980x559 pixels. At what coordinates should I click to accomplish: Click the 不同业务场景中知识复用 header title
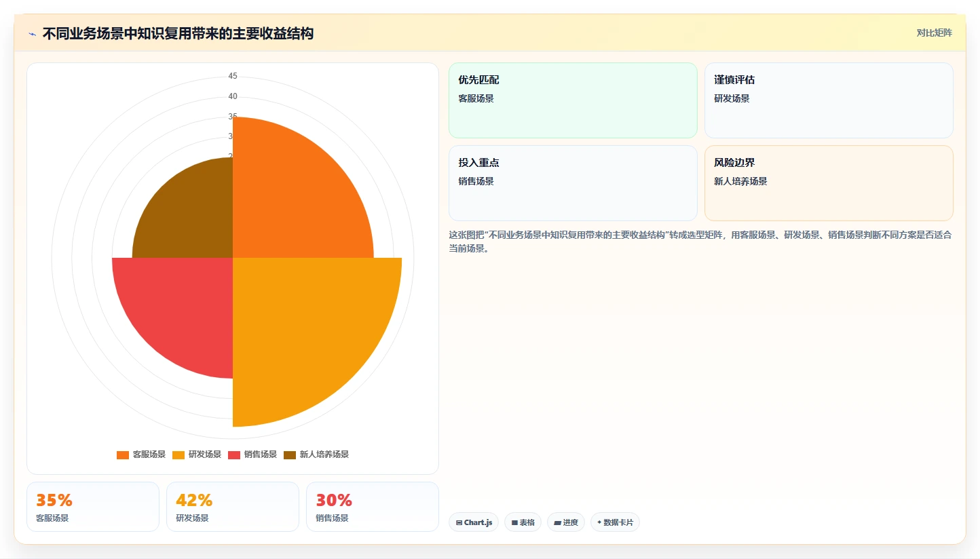pos(178,34)
